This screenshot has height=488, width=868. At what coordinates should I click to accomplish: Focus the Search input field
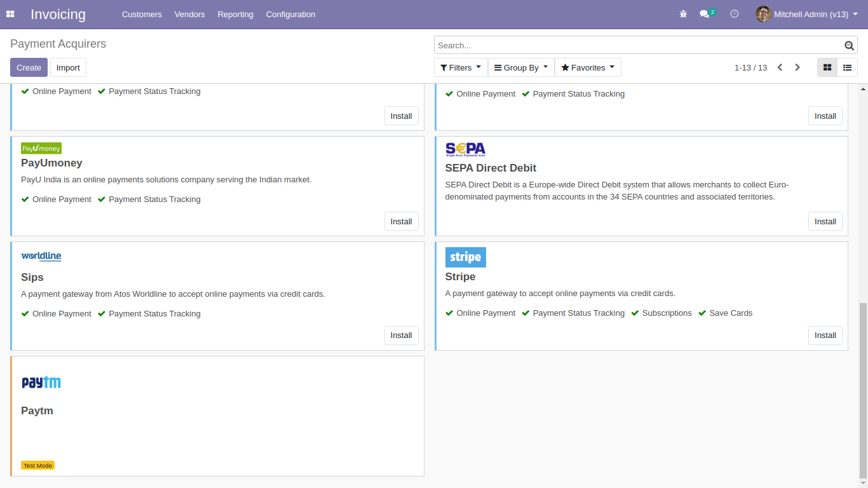click(x=639, y=45)
